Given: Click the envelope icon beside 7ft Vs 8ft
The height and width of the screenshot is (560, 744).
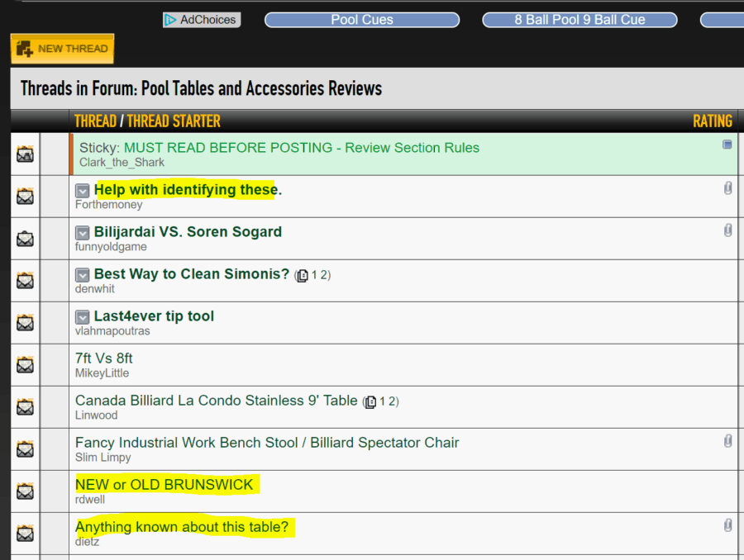Looking at the screenshot, I should (26, 365).
